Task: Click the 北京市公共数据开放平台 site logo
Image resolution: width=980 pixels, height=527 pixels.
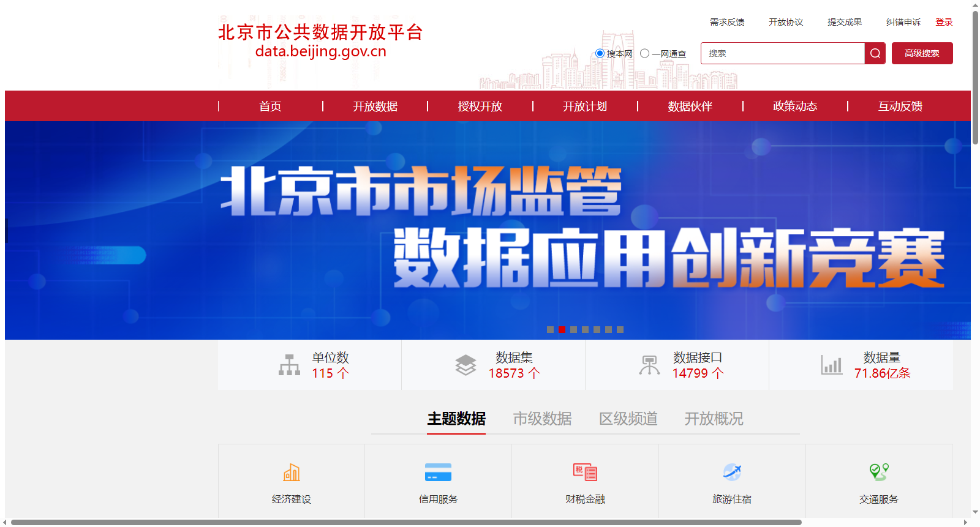Action: 320,40
